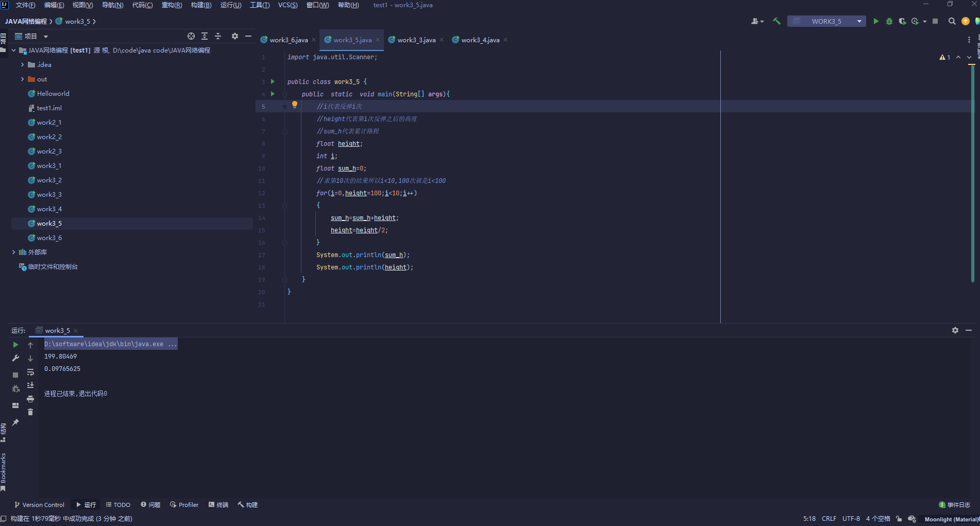The height and width of the screenshot is (526, 980).
Task: Open Search Everywhere magnifier icon
Action: point(952,21)
